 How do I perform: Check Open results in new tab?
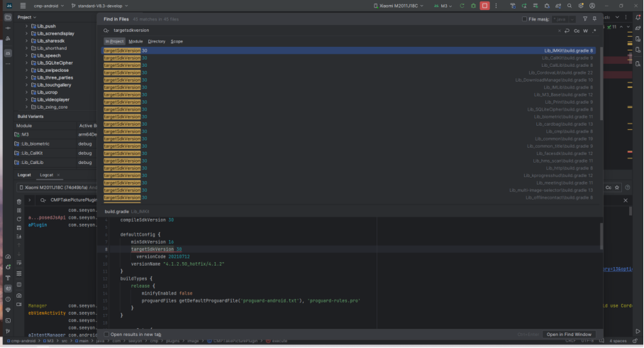click(x=107, y=334)
